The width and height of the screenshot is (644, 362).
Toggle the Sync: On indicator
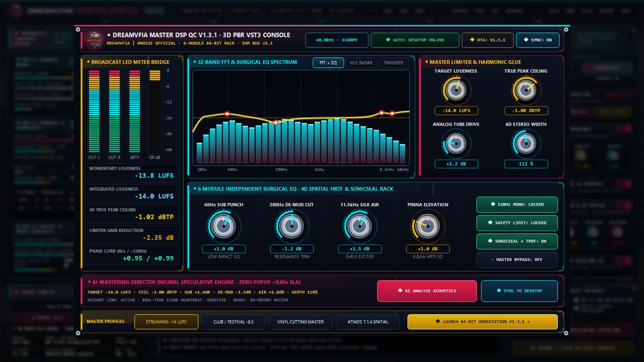click(538, 40)
